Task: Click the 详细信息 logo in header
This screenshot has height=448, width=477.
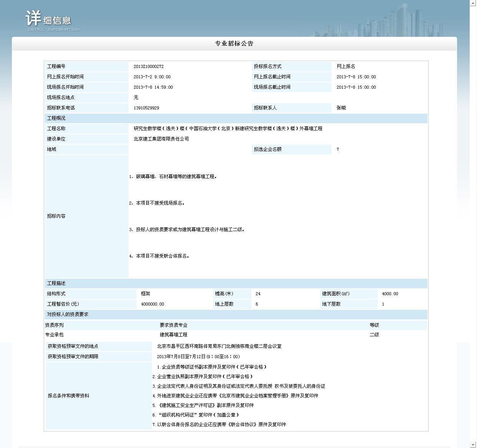Action: pos(50,20)
